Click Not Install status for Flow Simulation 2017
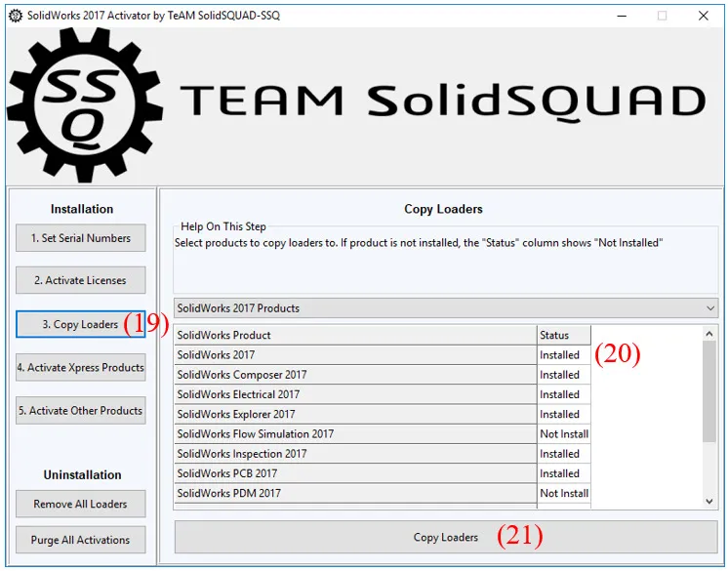Screen dimensions: 728x571 tap(564, 434)
